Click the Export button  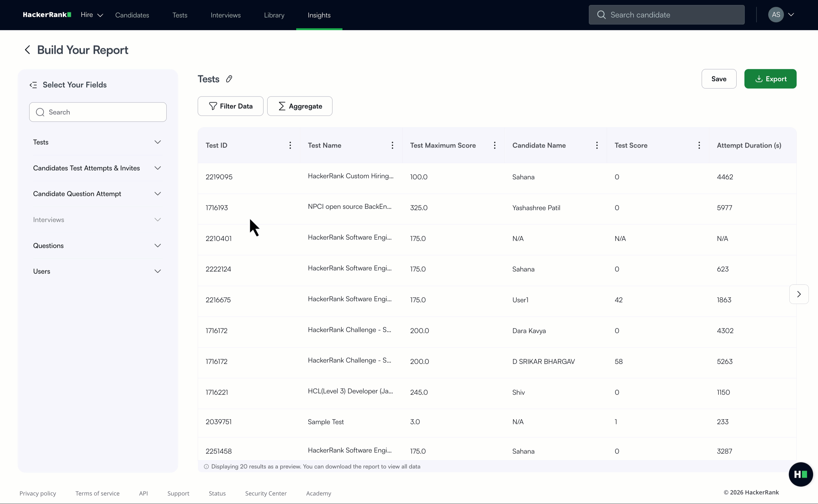pos(770,79)
